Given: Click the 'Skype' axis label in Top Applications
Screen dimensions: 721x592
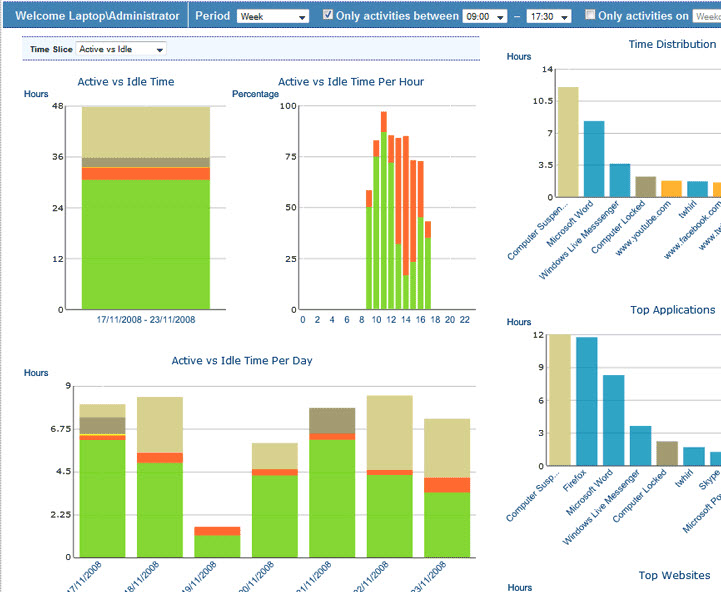Looking at the screenshot, I should (710, 480).
